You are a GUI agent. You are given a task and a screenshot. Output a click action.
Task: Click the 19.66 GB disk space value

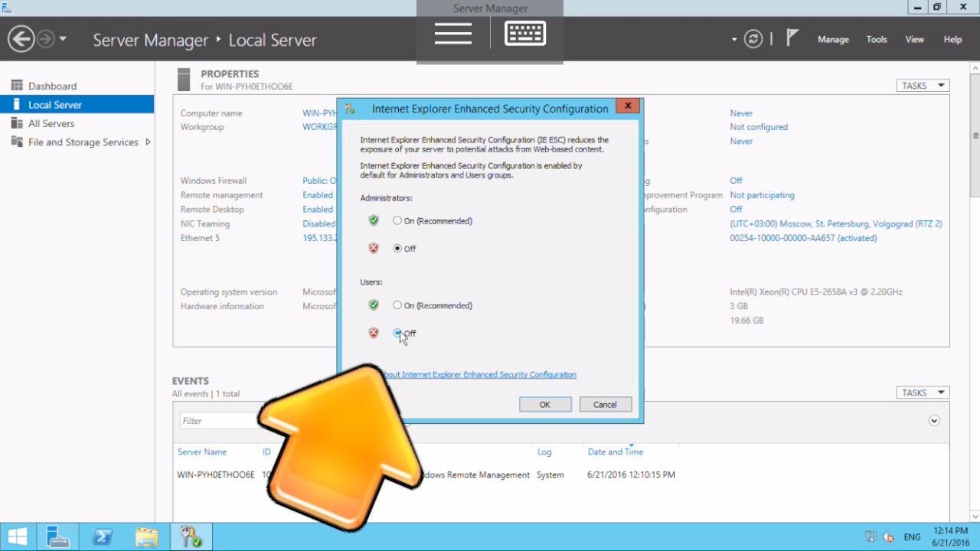pos(746,321)
